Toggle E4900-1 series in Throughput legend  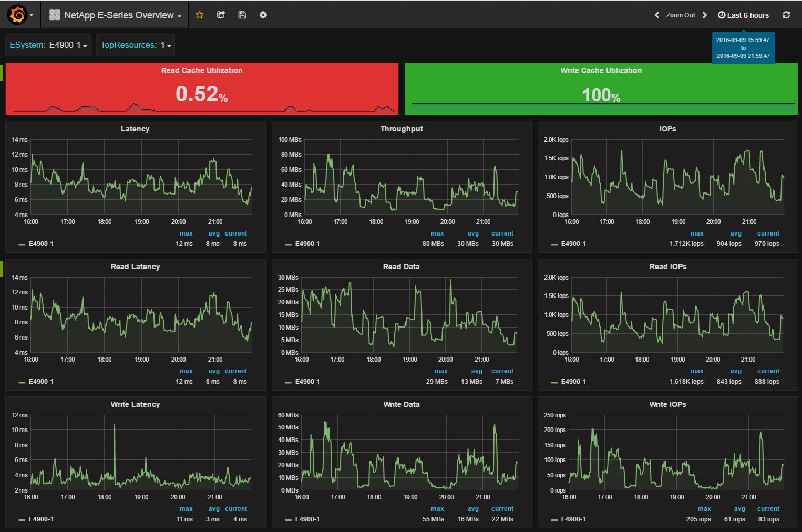pyautogui.click(x=307, y=244)
